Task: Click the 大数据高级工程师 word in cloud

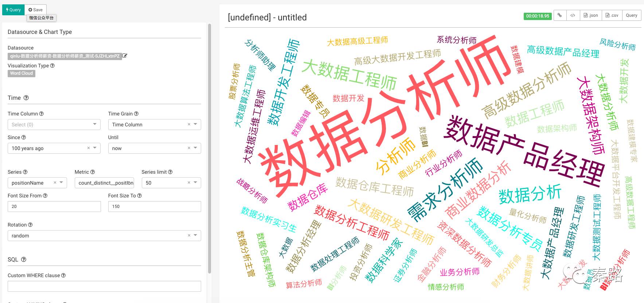Action: point(357,41)
